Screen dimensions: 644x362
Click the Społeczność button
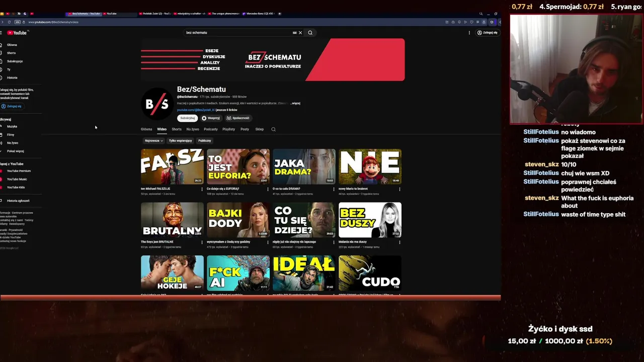[238, 118]
